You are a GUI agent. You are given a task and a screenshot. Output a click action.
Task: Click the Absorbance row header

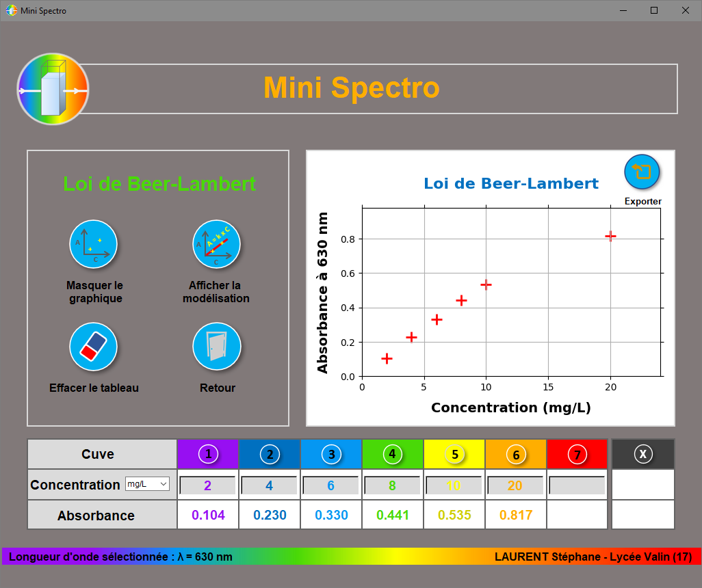click(x=102, y=515)
